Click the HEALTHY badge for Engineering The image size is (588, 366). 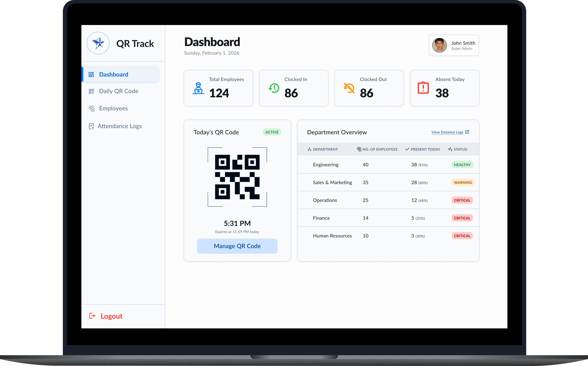[x=462, y=165]
